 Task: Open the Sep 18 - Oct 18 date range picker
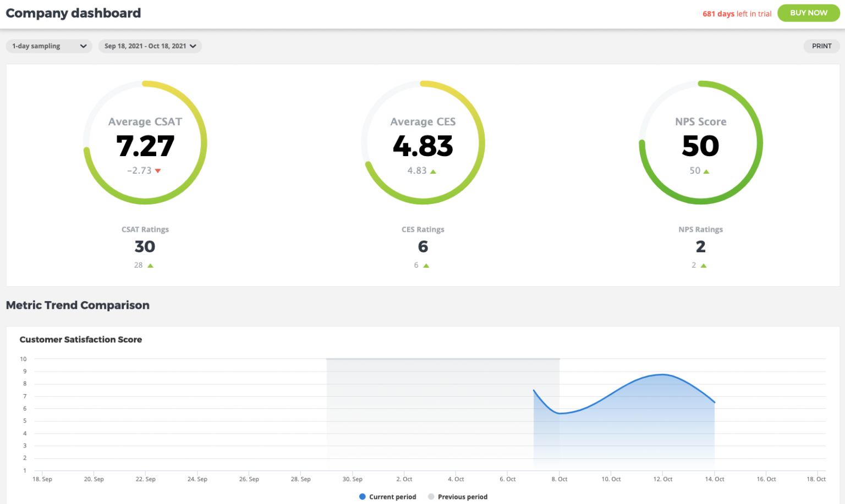150,46
